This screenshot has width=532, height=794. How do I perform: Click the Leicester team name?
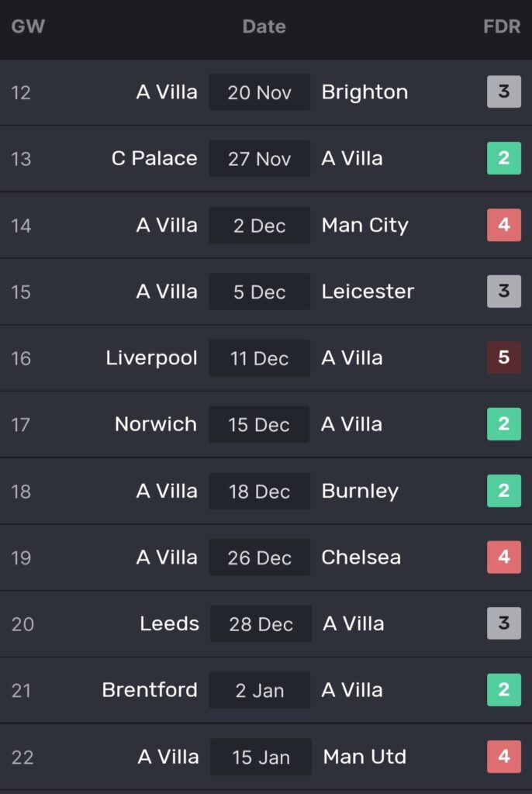tap(368, 292)
